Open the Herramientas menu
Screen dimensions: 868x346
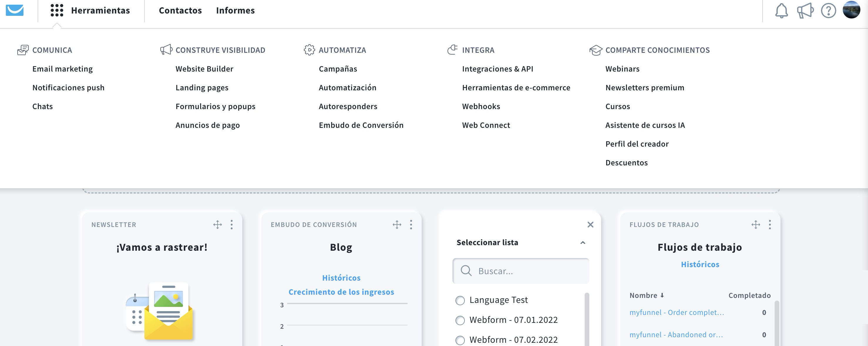[100, 11]
